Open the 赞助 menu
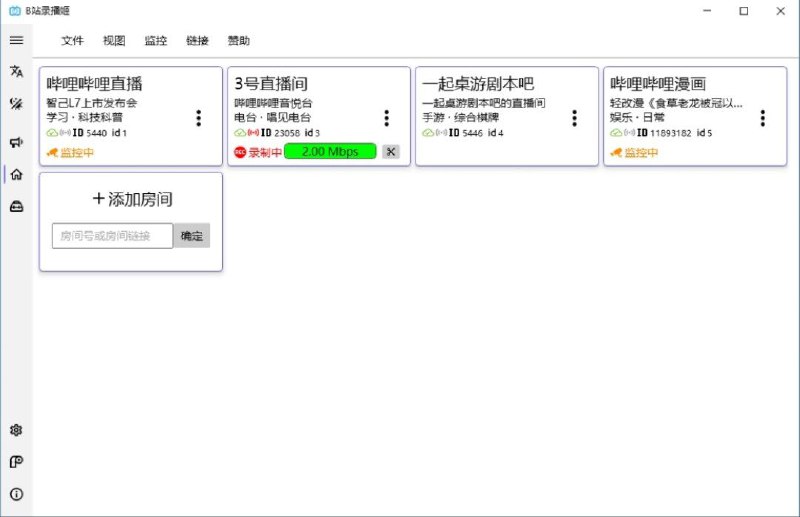The height and width of the screenshot is (517, 800). point(238,41)
